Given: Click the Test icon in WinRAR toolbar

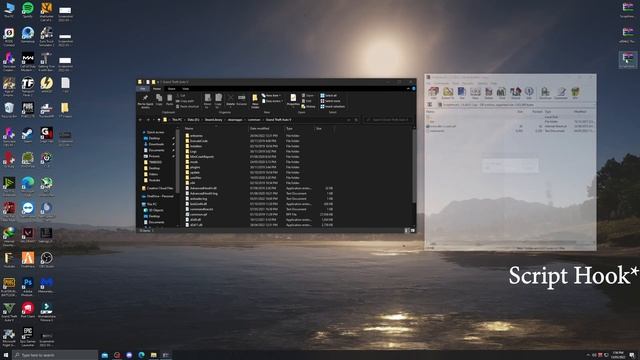Looking at the screenshot, I should (x=462, y=93).
